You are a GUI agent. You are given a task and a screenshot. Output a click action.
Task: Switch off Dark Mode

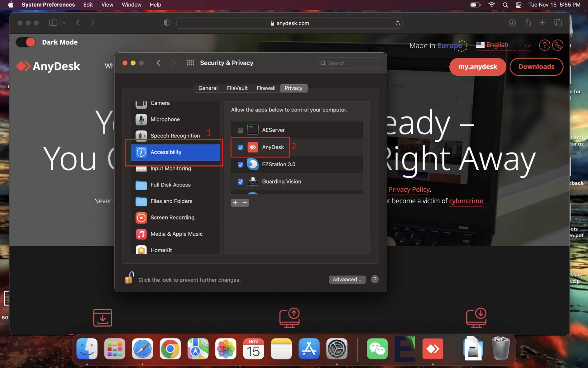(x=26, y=42)
